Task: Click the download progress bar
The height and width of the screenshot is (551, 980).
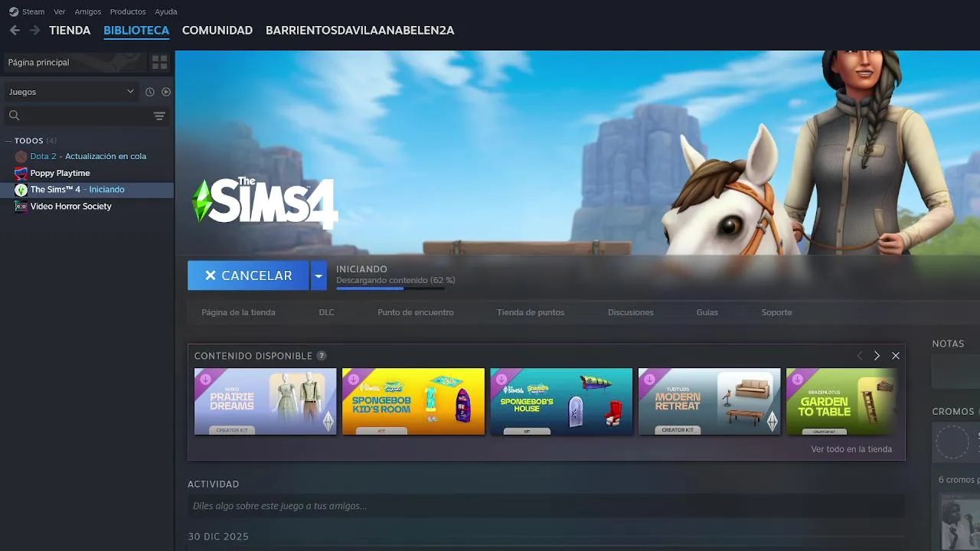Action: tap(390, 289)
